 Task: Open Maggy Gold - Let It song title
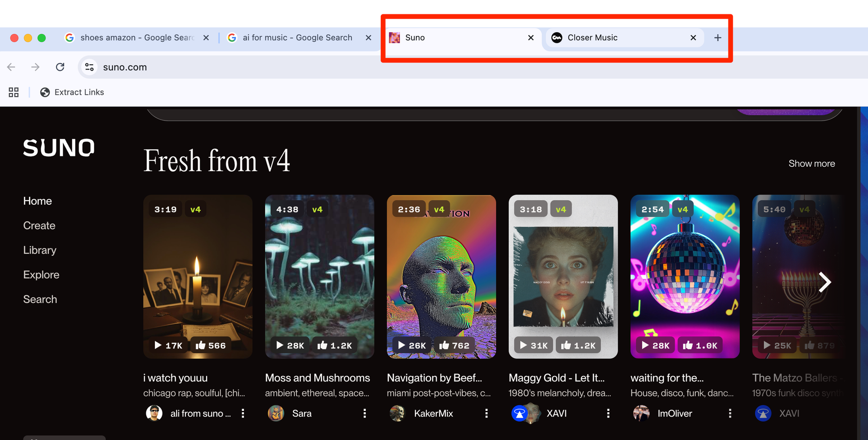(557, 378)
